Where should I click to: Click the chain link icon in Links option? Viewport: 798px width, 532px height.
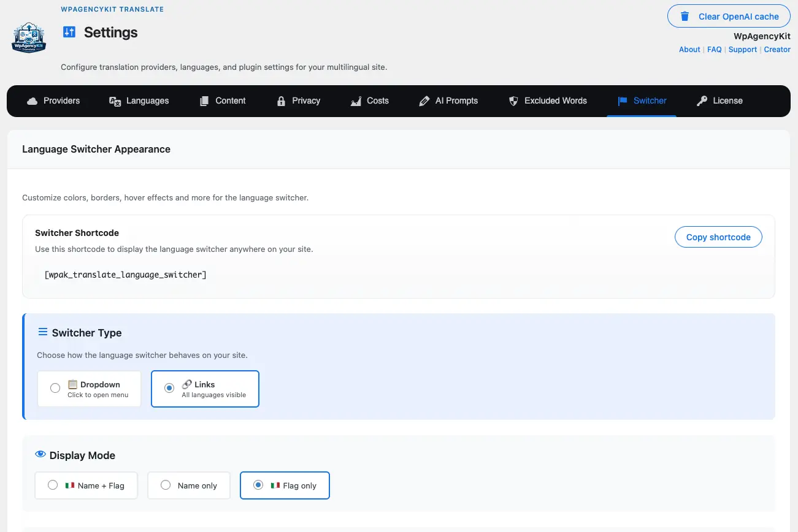point(186,384)
